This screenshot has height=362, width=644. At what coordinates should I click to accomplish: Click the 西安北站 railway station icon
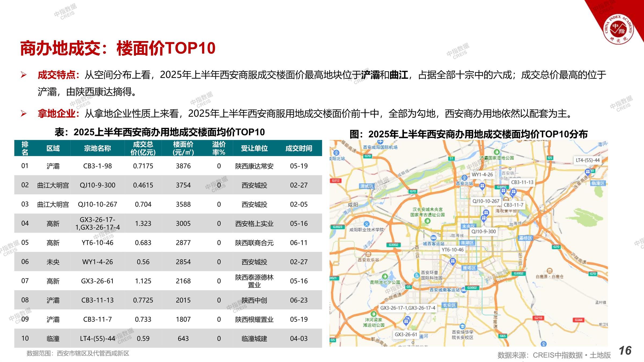pos(464,178)
